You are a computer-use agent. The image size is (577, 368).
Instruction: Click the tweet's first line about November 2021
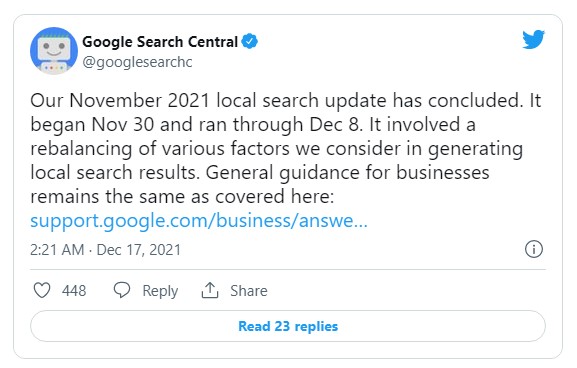coord(286,100)
